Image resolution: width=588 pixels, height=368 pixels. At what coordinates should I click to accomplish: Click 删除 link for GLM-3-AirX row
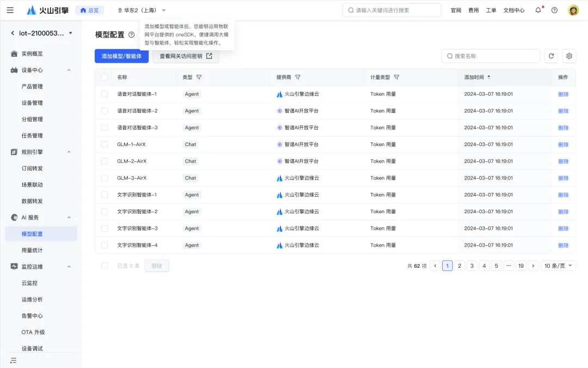pos(563,178)
